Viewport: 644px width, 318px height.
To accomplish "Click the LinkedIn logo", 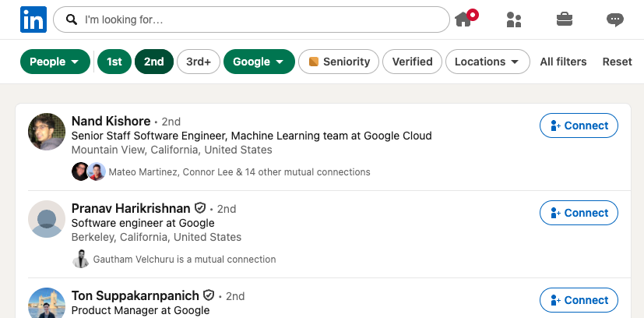I will click(33, 19).
